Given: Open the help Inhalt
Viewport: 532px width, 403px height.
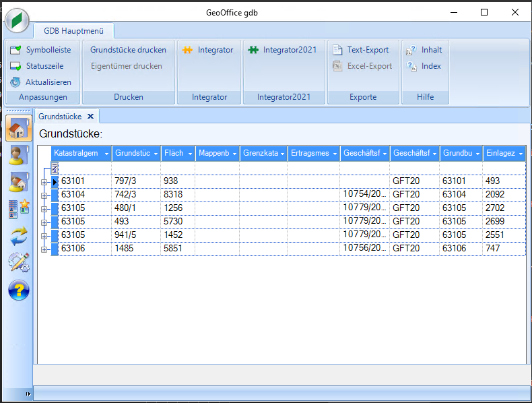Looking at the screenshot, I should tap(424, 50).
